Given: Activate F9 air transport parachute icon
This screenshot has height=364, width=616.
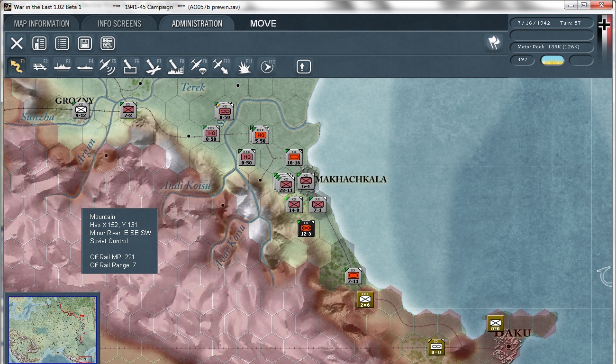Looking at the screenshot, I should 199,66.
